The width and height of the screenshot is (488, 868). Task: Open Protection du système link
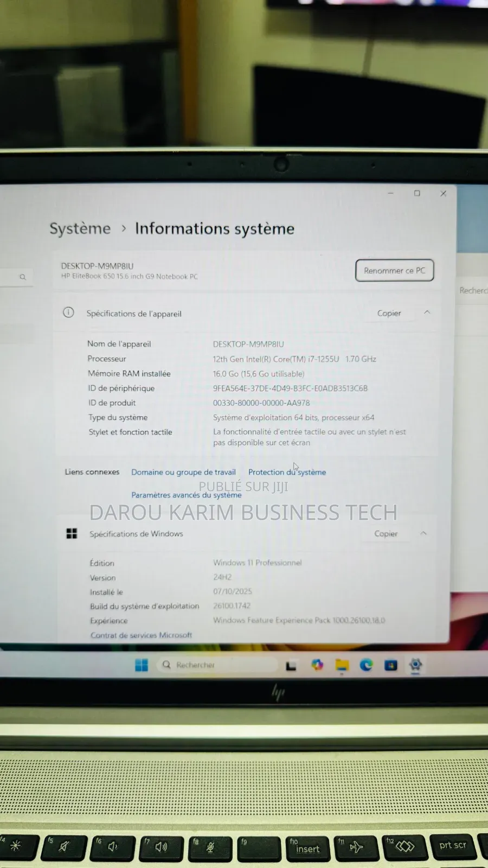pos(287,472)
